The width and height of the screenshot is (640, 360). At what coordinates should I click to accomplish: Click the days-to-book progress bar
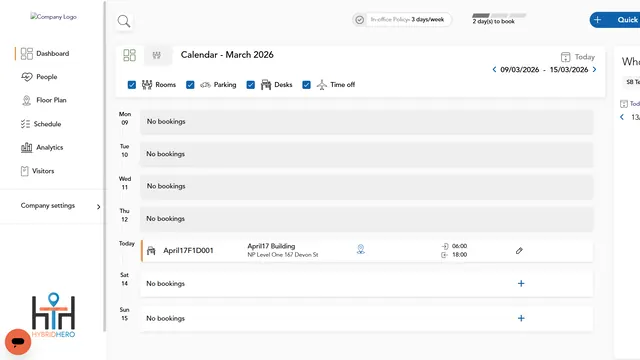click(x=499, y=16)
